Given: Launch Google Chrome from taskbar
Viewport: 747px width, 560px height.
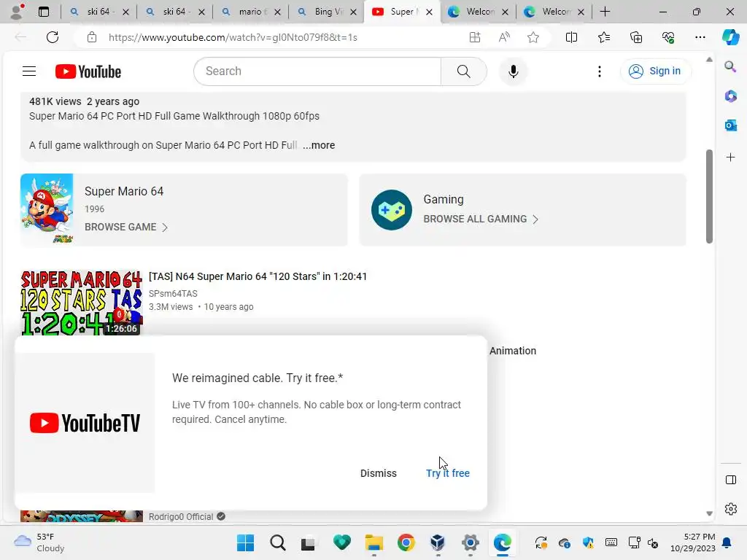Looking at the screenshot, I should (x=406, y=542).
